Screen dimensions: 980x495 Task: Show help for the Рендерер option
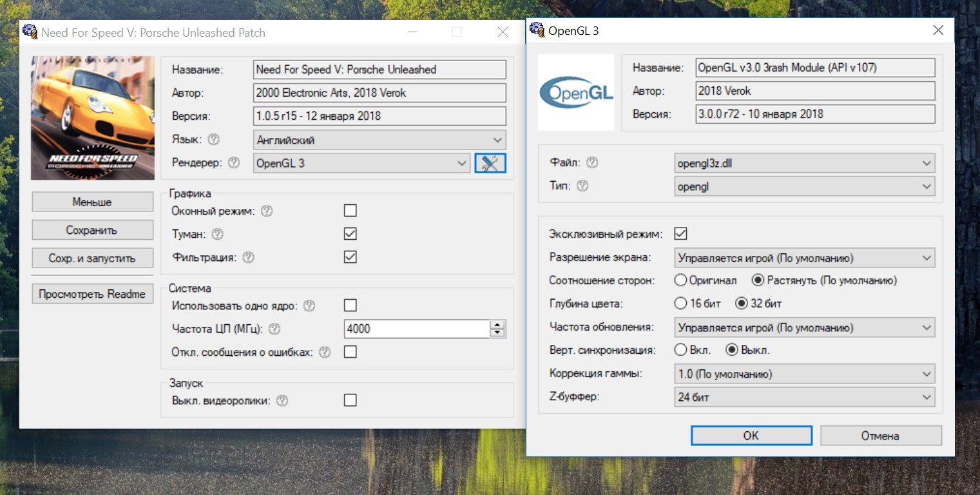[234, 163]
